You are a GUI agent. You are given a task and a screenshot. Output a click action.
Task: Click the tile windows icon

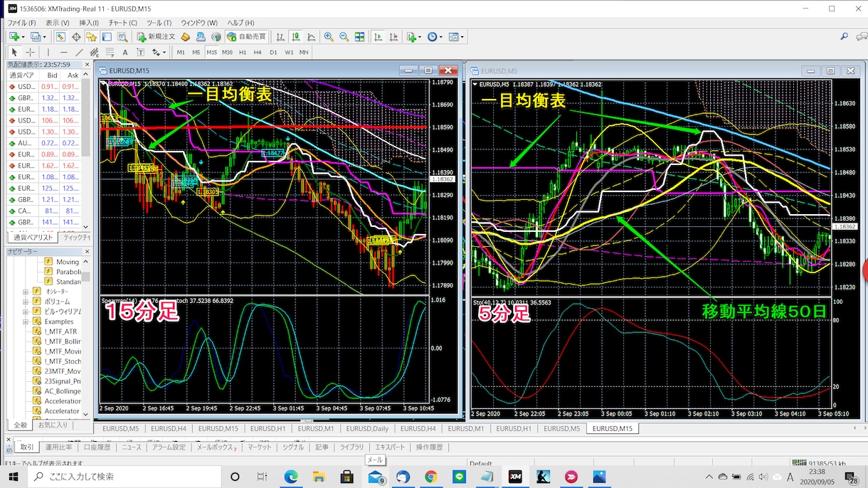[x=359, y=37]
